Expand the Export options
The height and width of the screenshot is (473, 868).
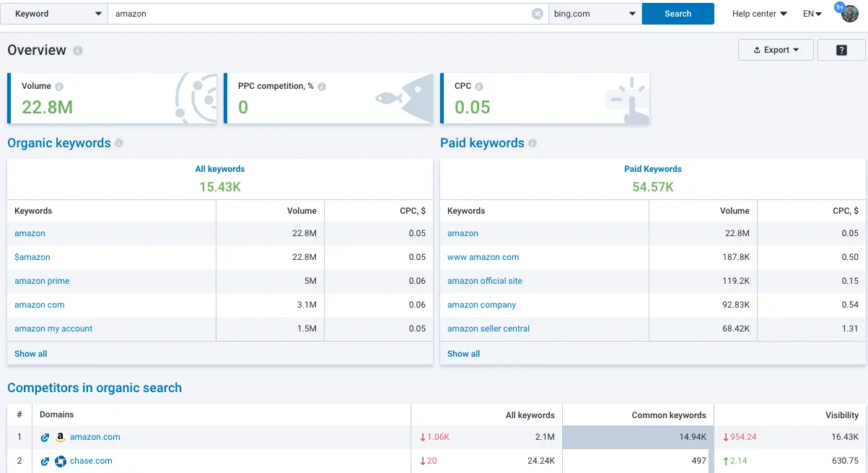pyautogui.click(x=776, y=49)
